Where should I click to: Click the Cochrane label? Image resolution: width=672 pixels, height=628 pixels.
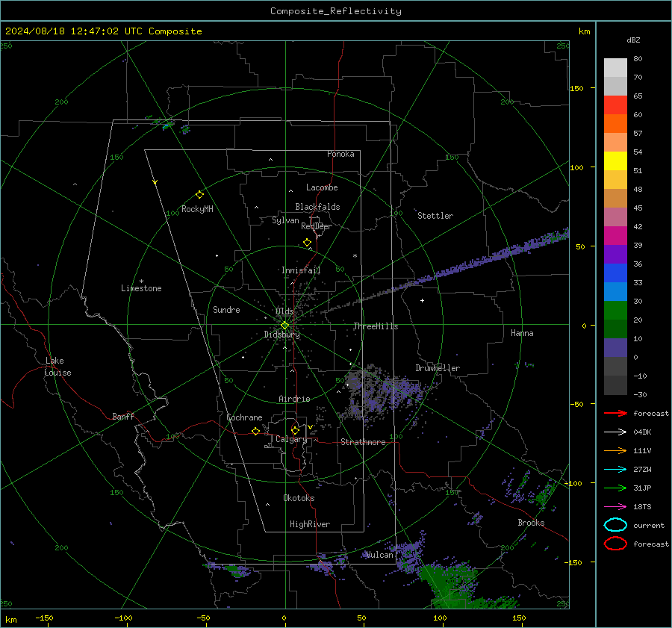coord(244,417)
